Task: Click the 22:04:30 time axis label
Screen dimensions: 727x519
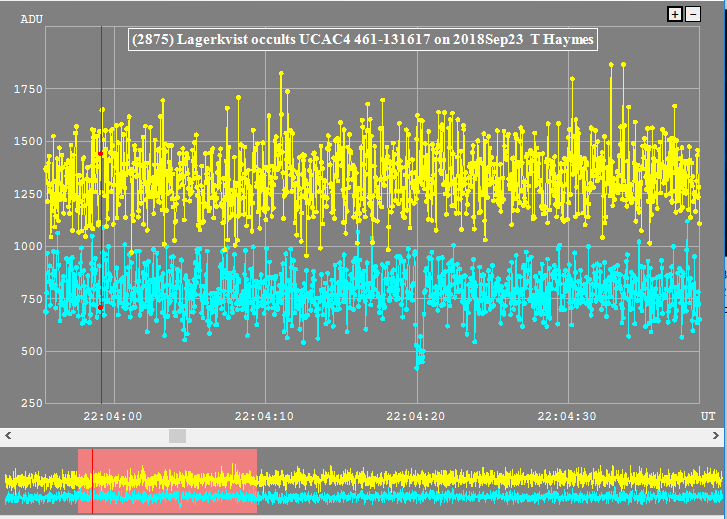Action: coord(567,416)
